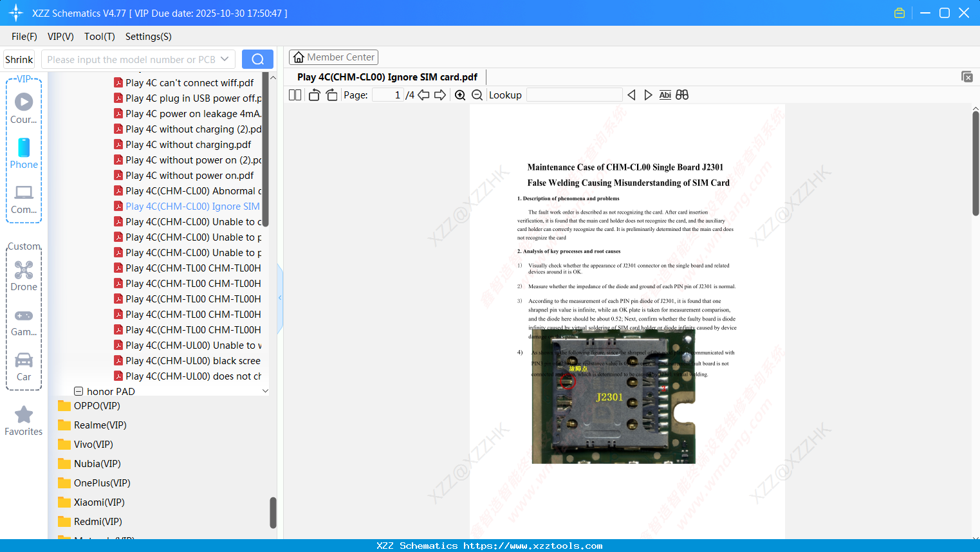Select the Computer category icon

click(24, 199)
